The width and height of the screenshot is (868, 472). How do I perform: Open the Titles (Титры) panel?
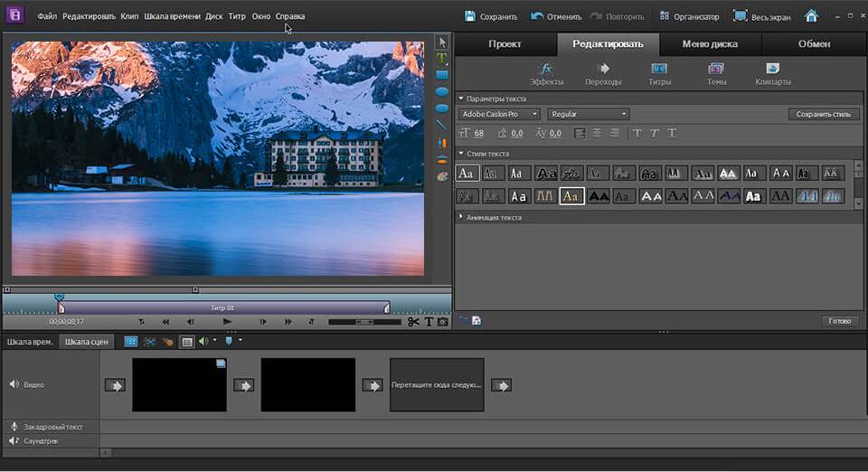click(659, 74)
